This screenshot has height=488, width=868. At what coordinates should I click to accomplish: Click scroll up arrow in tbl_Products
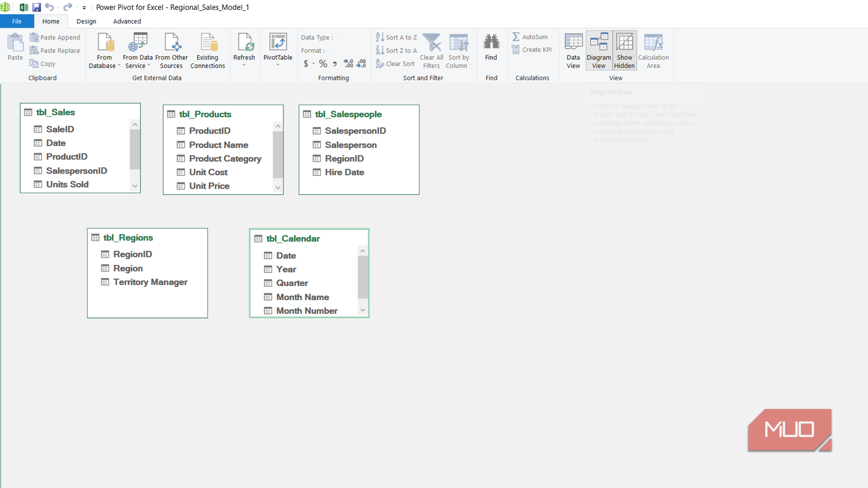point(278,127)
